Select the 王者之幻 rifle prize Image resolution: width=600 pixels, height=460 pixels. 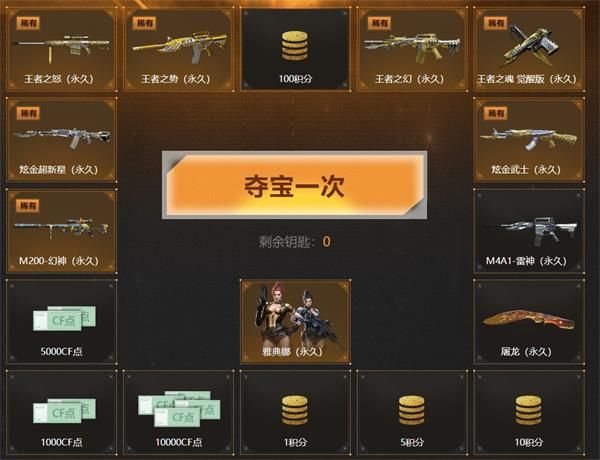click(412, 50)
